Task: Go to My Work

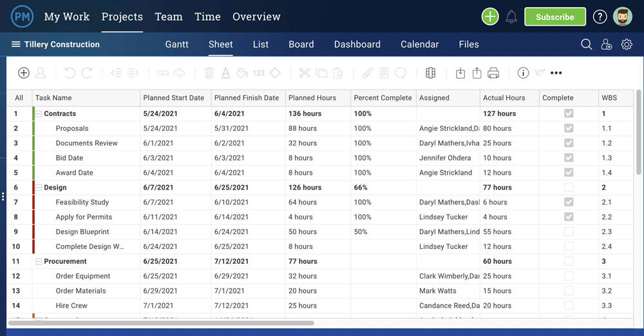Action: click(66, 17)
